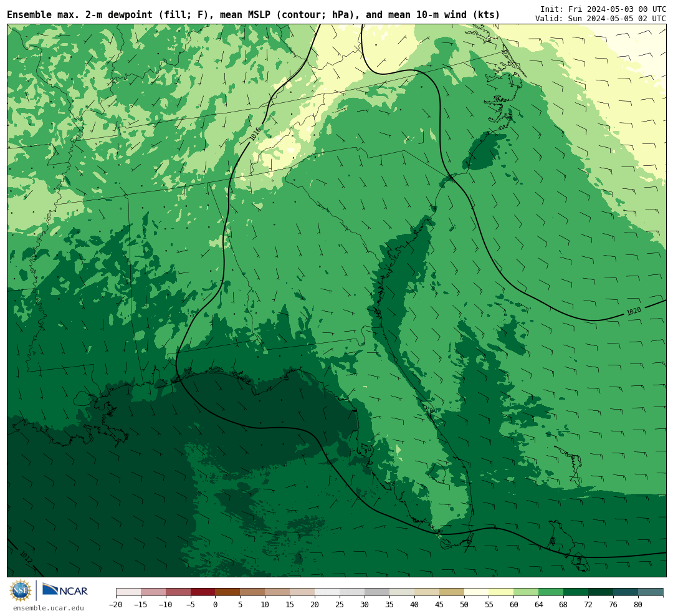
Task: Click the NCAR logo
Action: click(65, 590)
